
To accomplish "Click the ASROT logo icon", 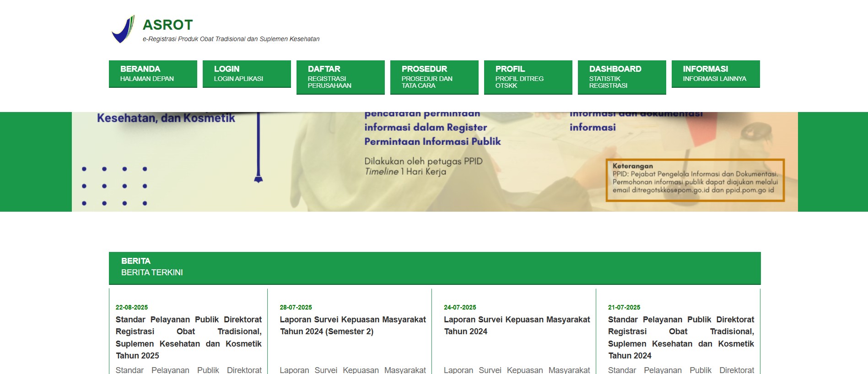I will coord(123,29).
